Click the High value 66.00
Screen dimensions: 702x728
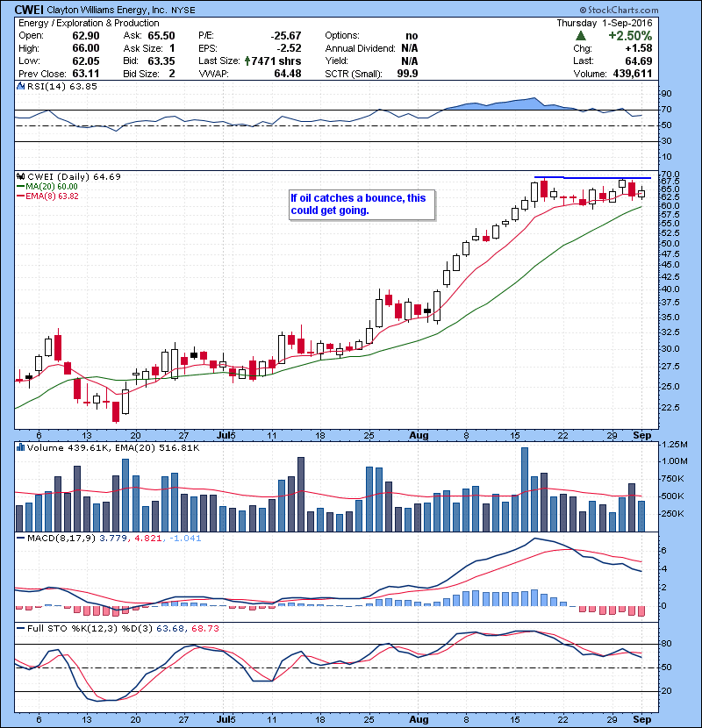(86, 48)
